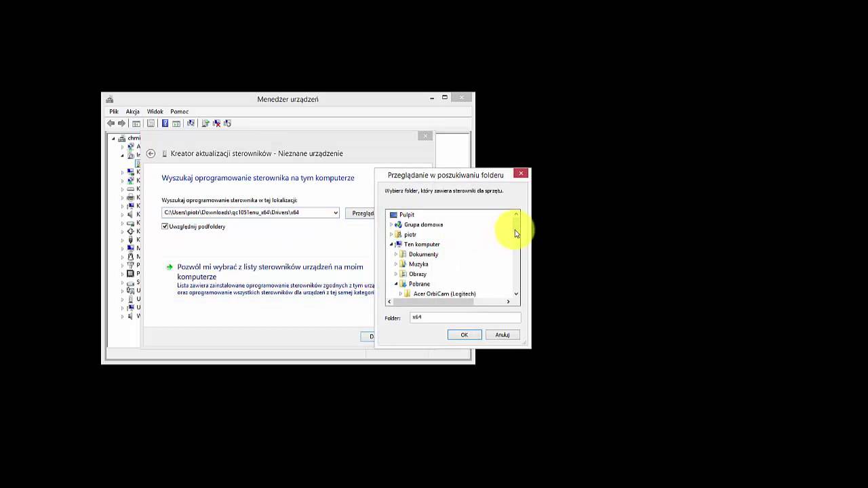This screenshot has width=868, height=488.
Task: Select Grupa domowa in the folder tree
Action: point(424,224)
